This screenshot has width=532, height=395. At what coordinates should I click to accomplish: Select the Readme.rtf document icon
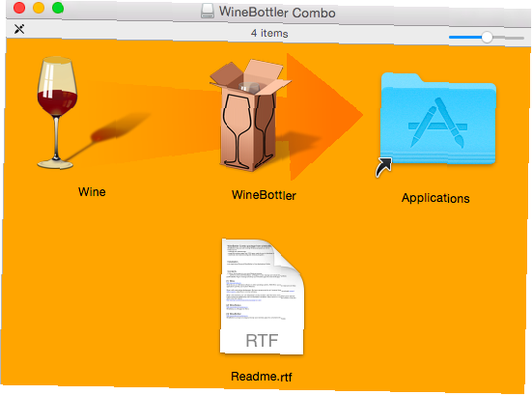262,296
